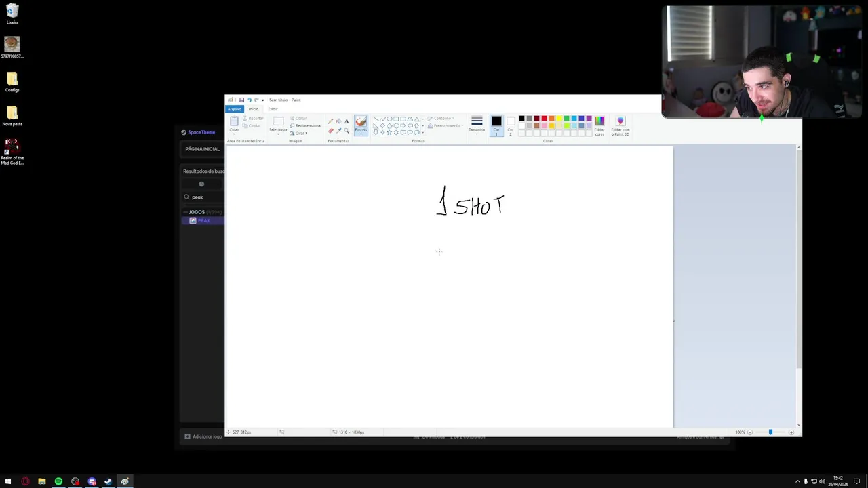Viewport: 868px width, 488px height.
Task: Open the Selecionar dropdown arrow
Action: coord(278,134)
